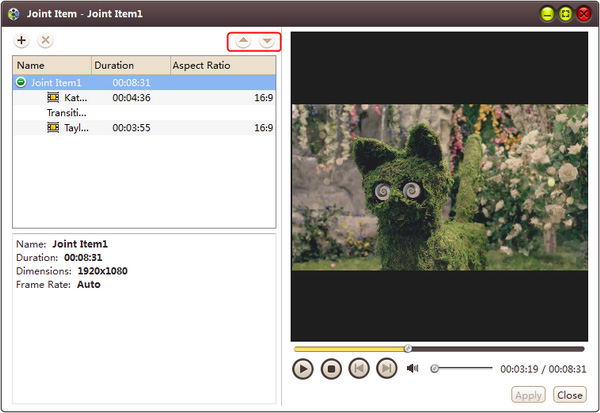Move selected item up with arrow
The height and width of the screenshot is (413, 600).
(x=243, y=42)
